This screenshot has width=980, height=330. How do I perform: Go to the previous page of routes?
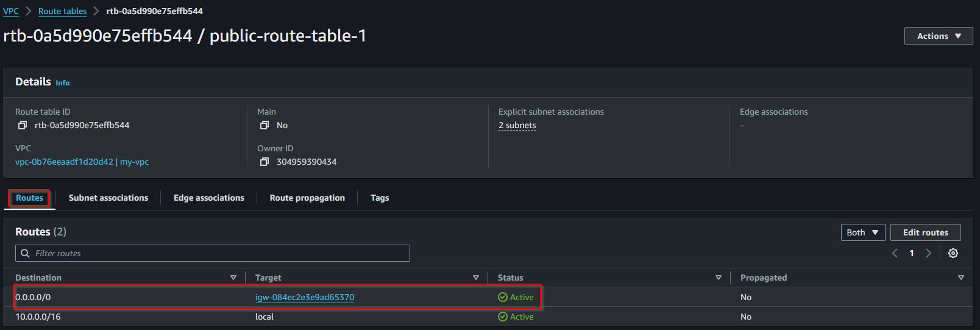(895, 253)
